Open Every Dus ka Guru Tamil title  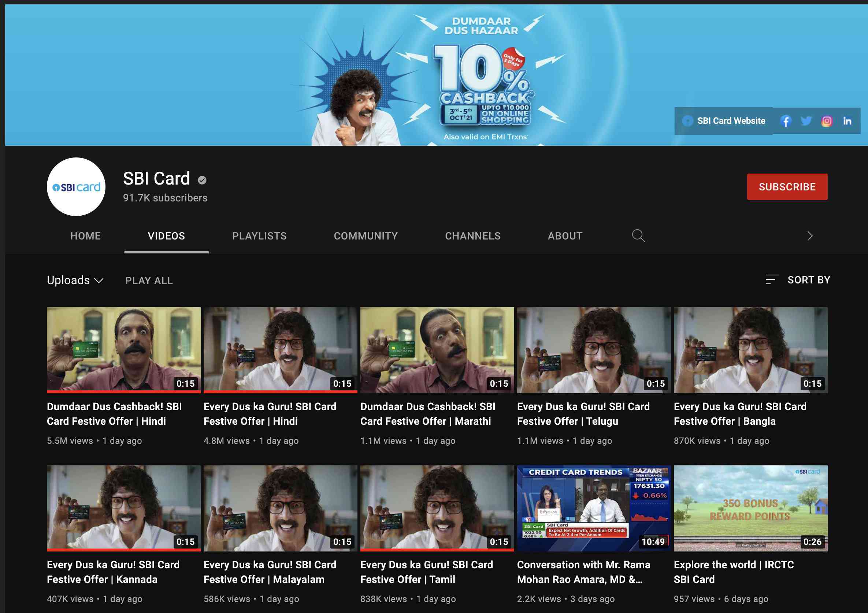426,572
